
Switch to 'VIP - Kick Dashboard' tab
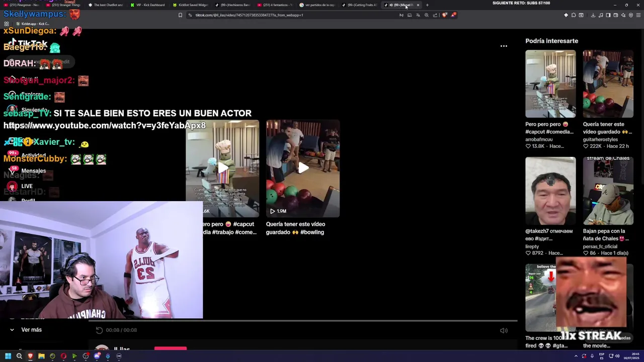pos(147,5)
